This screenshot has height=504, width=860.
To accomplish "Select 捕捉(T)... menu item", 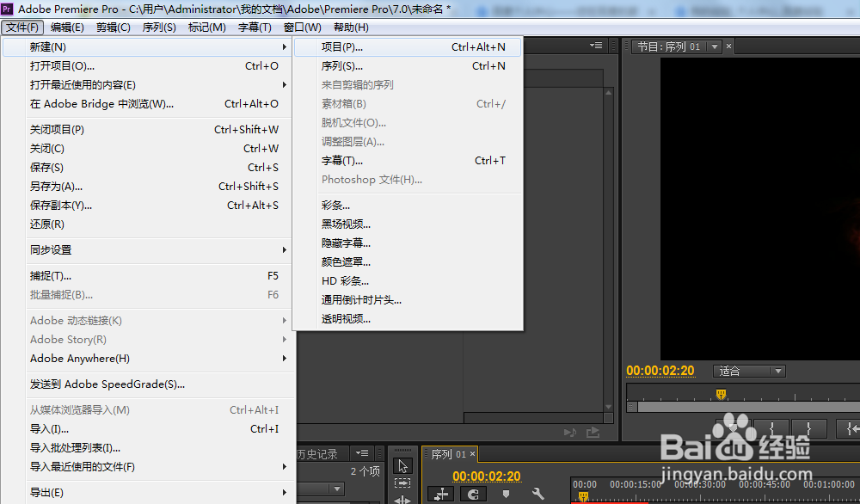I will tap(147, 276).
